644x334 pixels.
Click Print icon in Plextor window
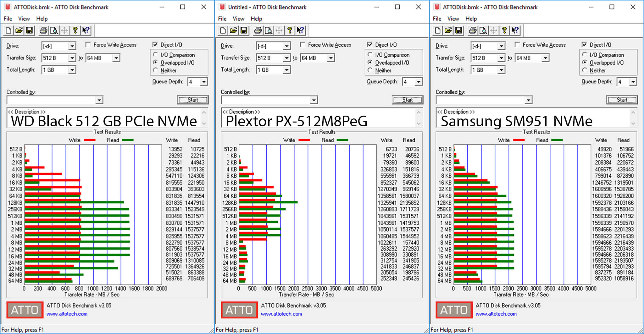click(258, 30)
